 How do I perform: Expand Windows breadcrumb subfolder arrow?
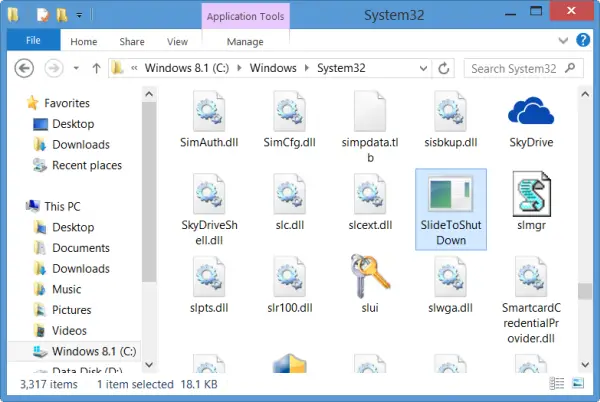307,68
